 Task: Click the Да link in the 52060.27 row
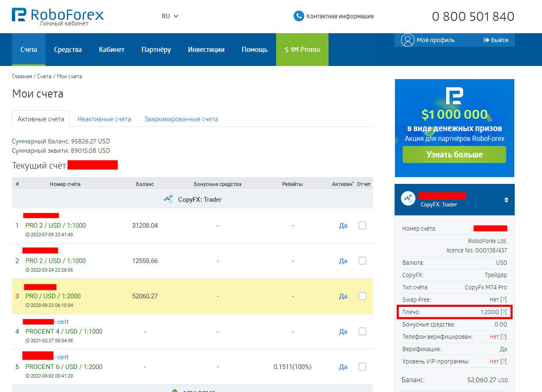pyautogui.click(x=343, y=296)
